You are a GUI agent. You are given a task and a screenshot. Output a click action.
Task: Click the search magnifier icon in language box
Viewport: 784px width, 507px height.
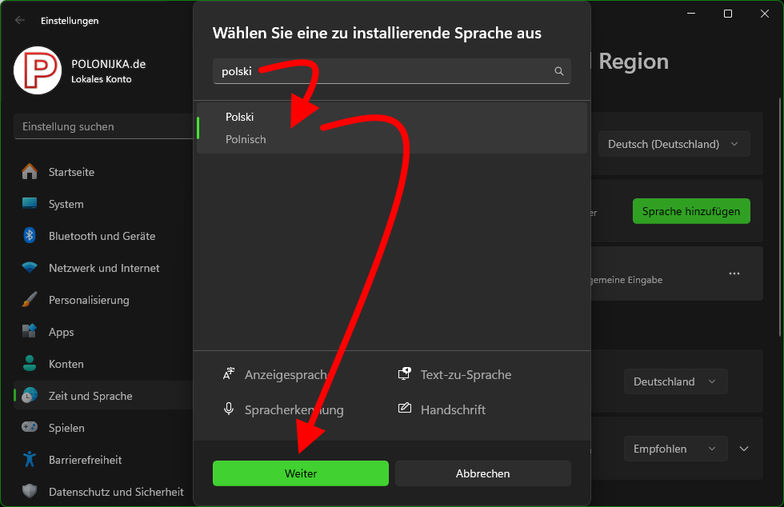tap(559, 71)
